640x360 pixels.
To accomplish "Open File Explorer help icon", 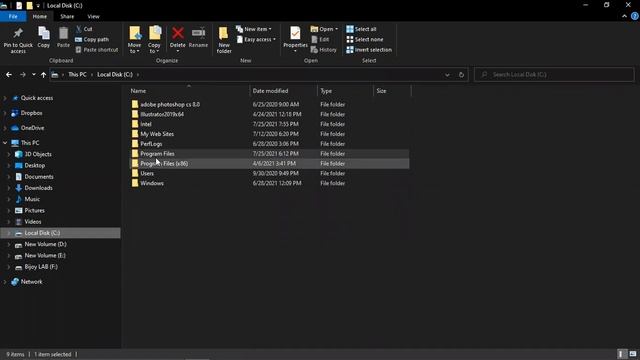I will [635, 16].
